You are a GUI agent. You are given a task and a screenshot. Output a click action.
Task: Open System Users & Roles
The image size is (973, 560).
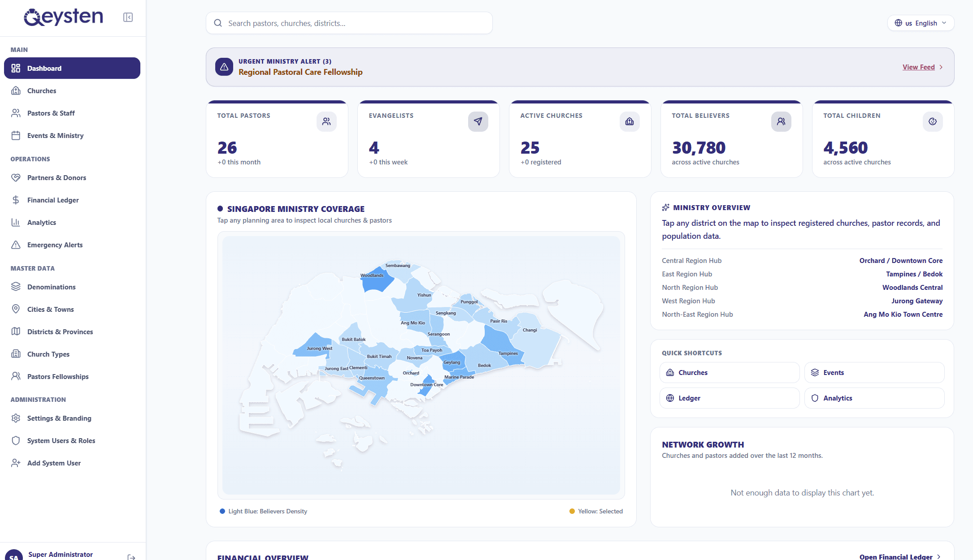(x=72, y=440)
